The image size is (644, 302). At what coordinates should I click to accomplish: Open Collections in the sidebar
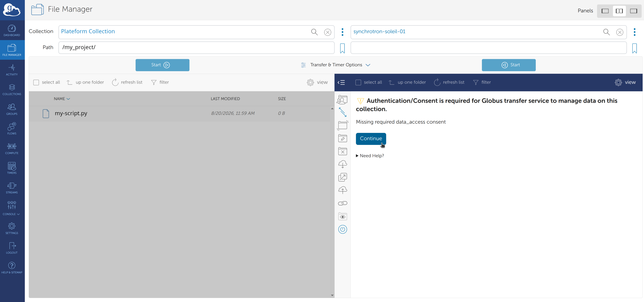coord(12,90)
